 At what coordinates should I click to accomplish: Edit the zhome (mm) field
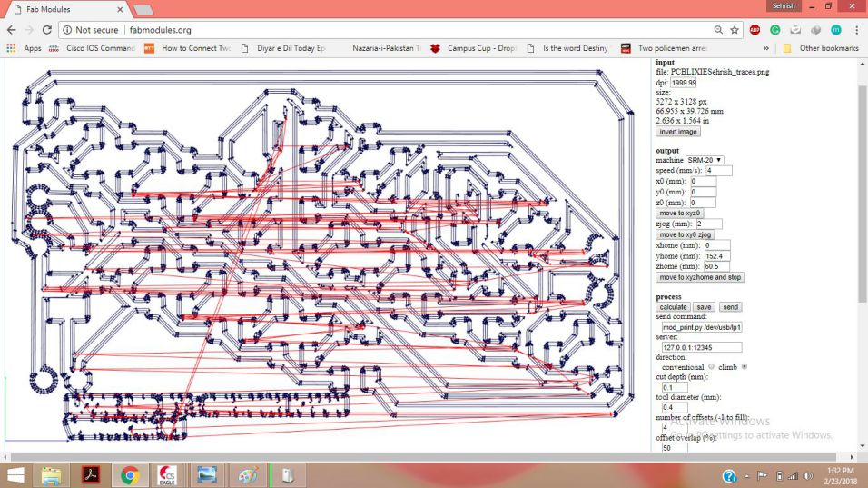pos(717,267)
